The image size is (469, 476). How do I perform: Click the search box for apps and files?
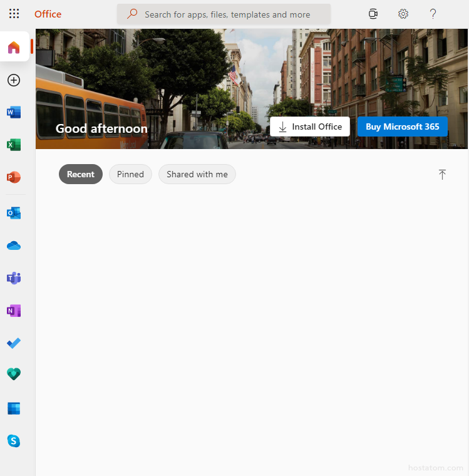224,14
